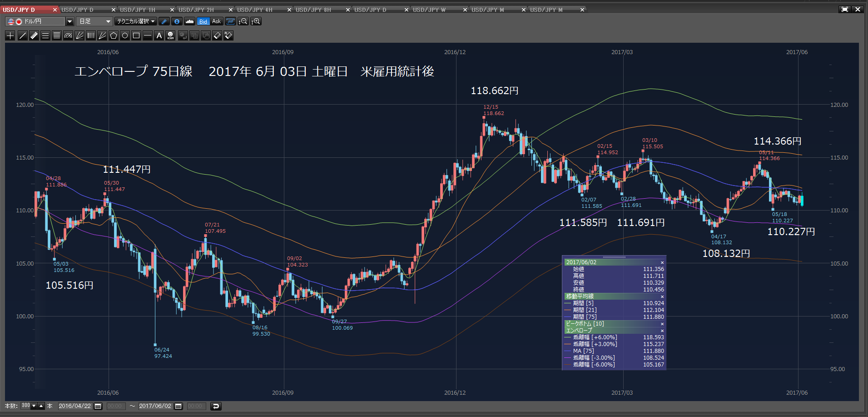Select the trend line drawing tool

pyautogui.click(x=22, y=35)
